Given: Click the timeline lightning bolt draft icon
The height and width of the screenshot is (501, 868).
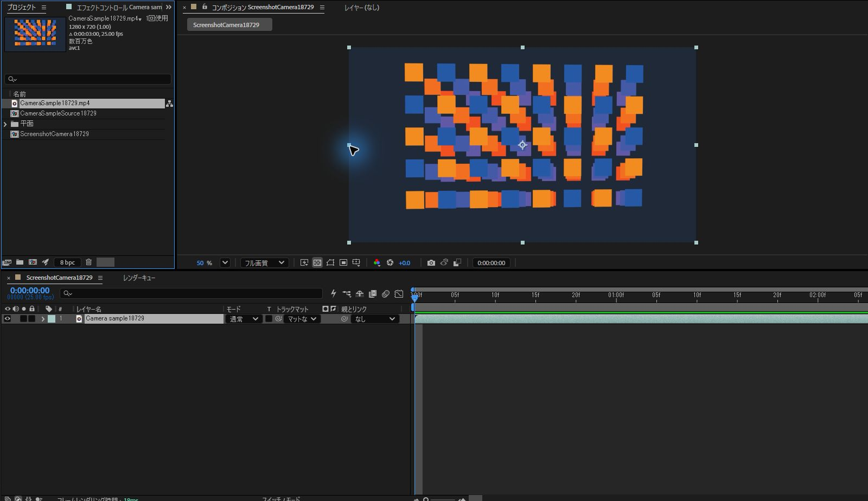Looking at the screenshot, I should click(334, 293).
